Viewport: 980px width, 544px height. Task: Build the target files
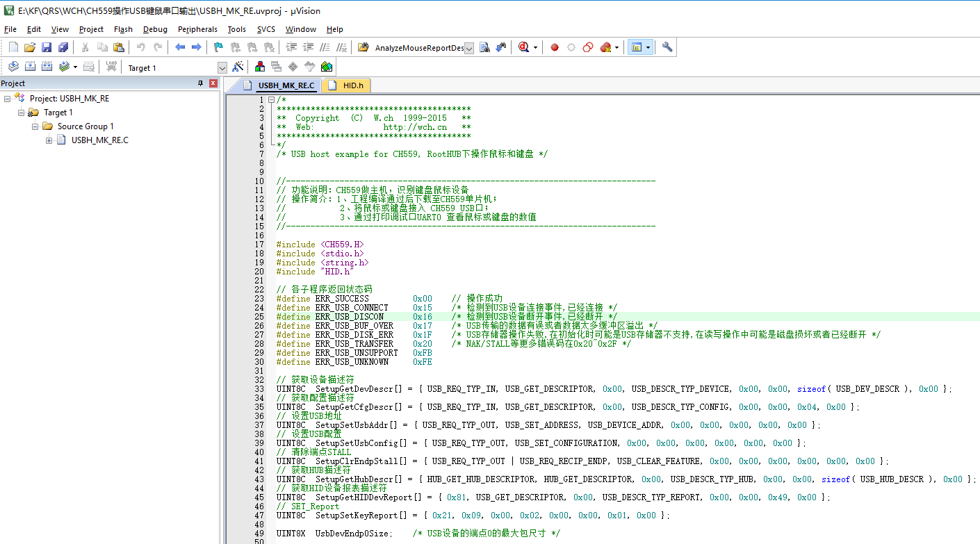(x=30, y=67)
